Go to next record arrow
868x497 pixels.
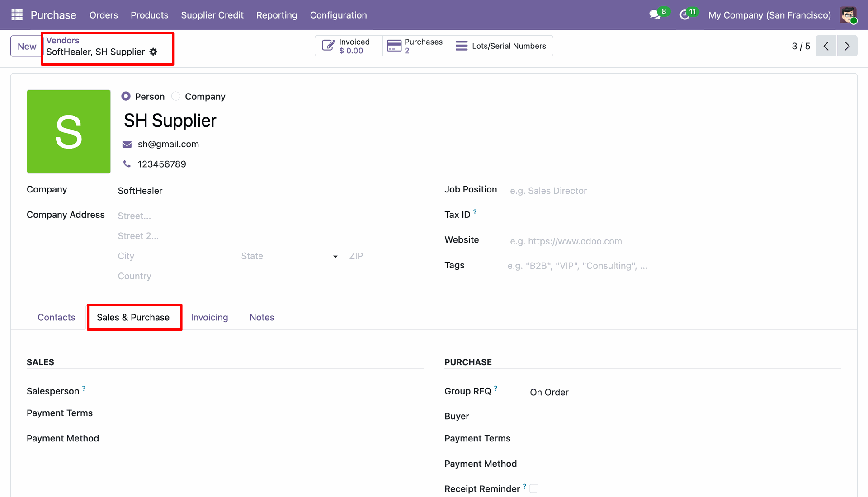tap(847, 46)
